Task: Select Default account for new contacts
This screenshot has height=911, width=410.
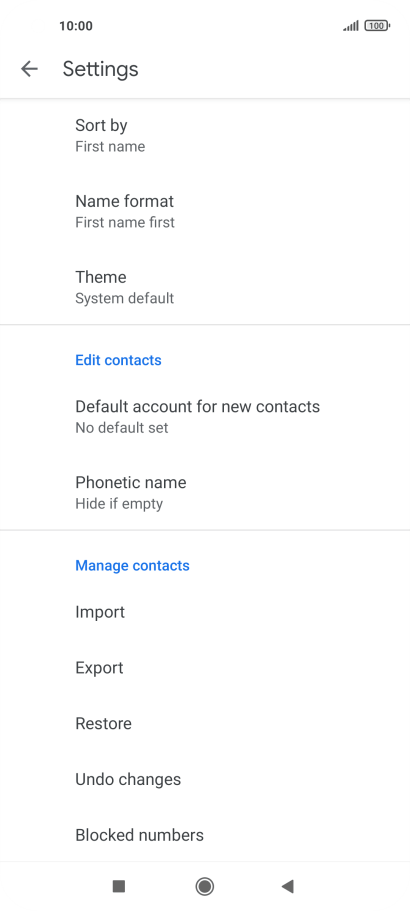Action: point(205,417)
